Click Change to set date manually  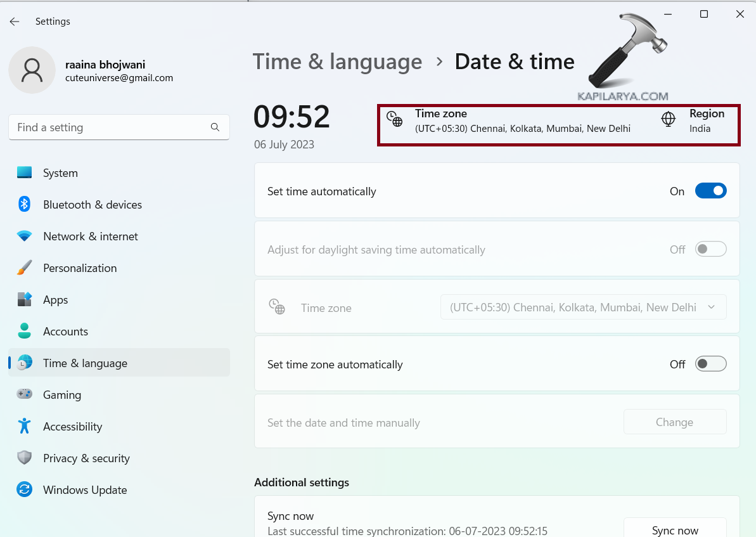point(674,422)
